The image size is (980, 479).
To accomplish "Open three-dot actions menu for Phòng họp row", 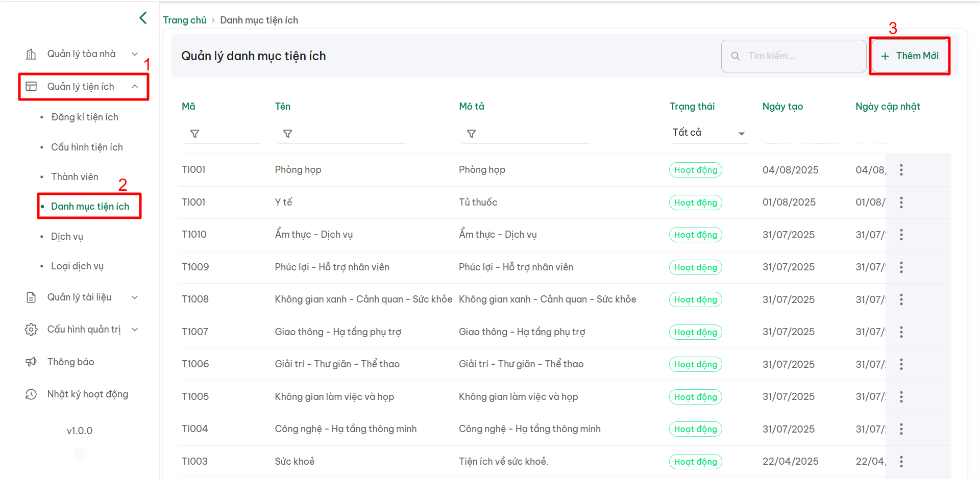I will (901, 170).
